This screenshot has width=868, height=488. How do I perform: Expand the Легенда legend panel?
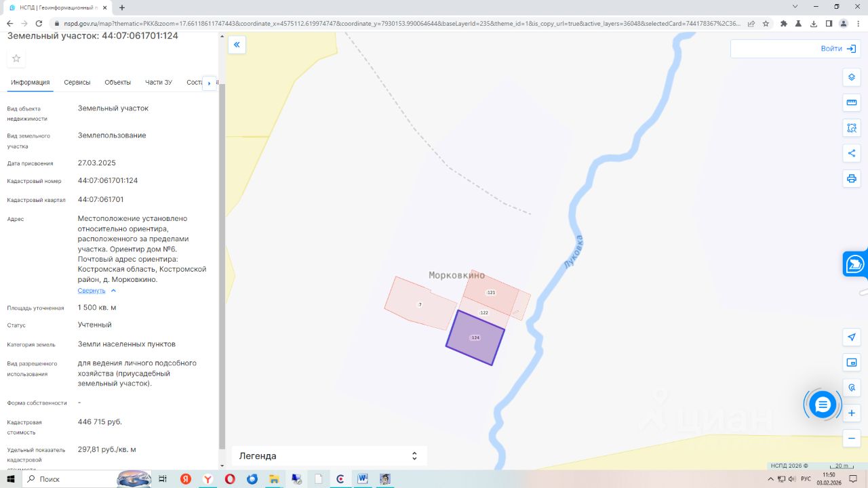pyautogui.click(x=329, y=456)
